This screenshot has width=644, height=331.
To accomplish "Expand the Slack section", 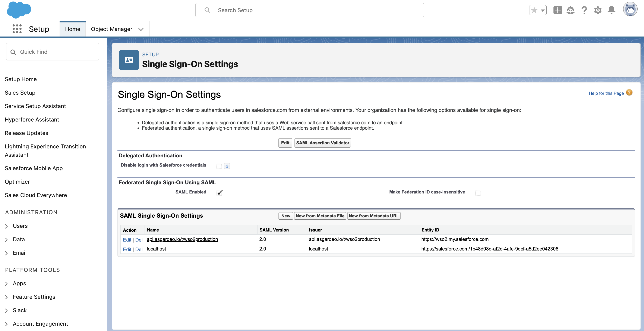I will (x=6, y=311).
